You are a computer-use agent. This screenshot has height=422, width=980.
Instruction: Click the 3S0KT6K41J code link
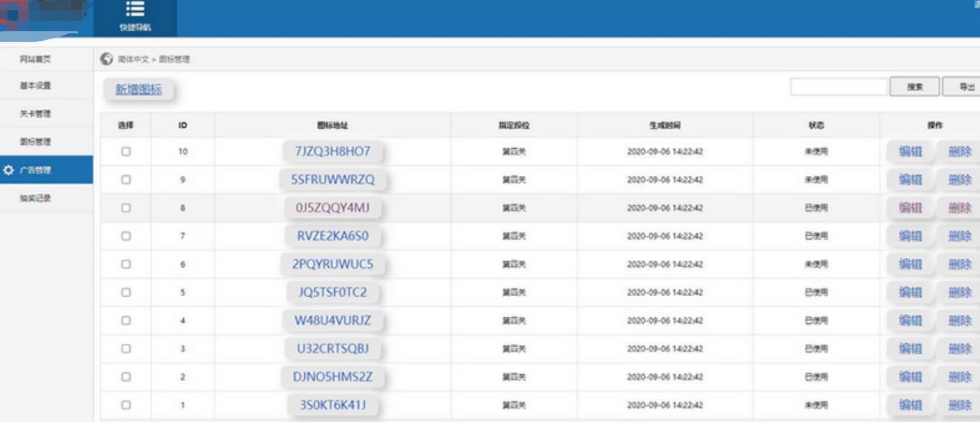click(x=333, y=405)
